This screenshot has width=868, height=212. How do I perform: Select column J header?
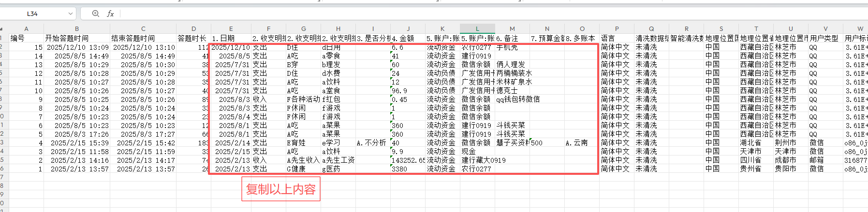pos(408,29)
